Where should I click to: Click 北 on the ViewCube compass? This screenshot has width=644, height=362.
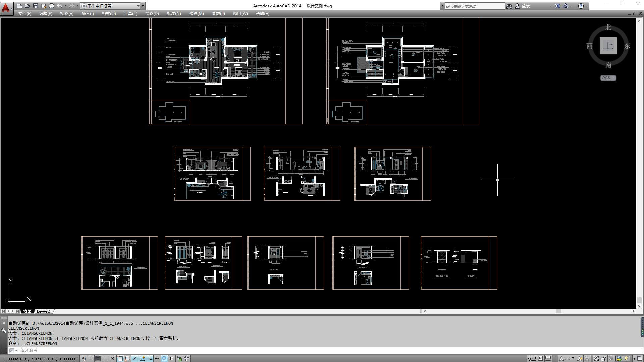click(608, 27)
